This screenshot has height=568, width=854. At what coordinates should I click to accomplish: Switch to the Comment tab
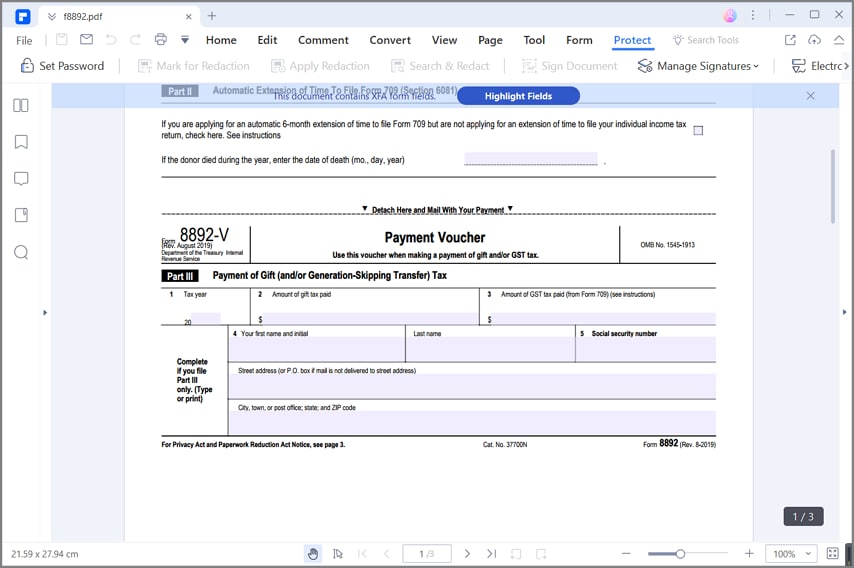(323, 40)
